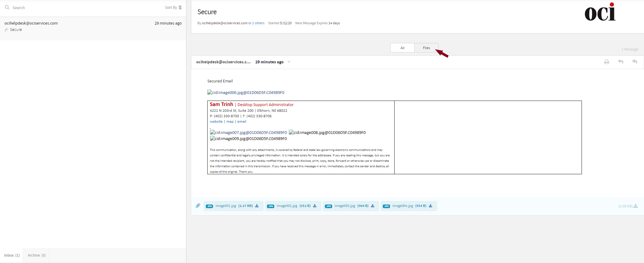The width and height of the screenshot is (644, 263).
Task: Download image002.jpg using its download icon
Action: click(x=315, y=206)
